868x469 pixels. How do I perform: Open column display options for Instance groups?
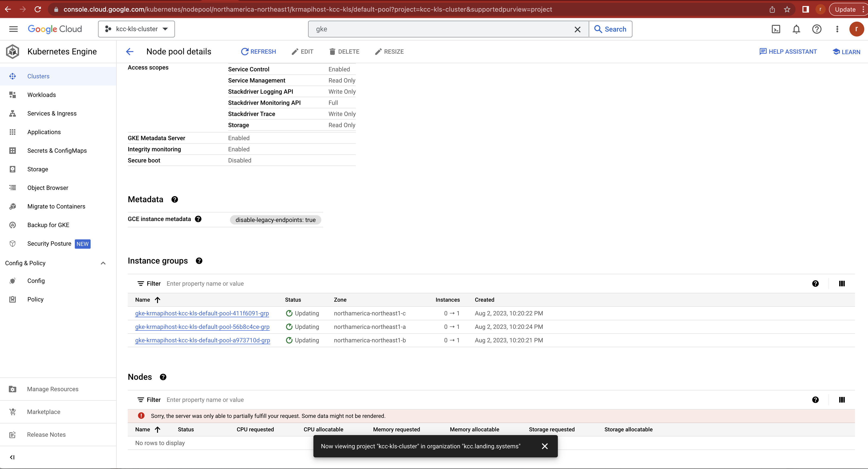tap(842, 283)
